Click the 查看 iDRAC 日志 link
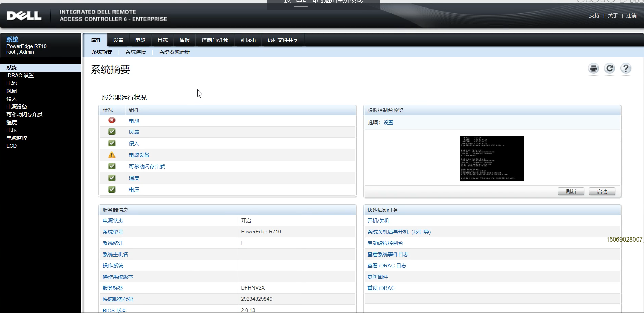644x313 pixels. (387, 265)
